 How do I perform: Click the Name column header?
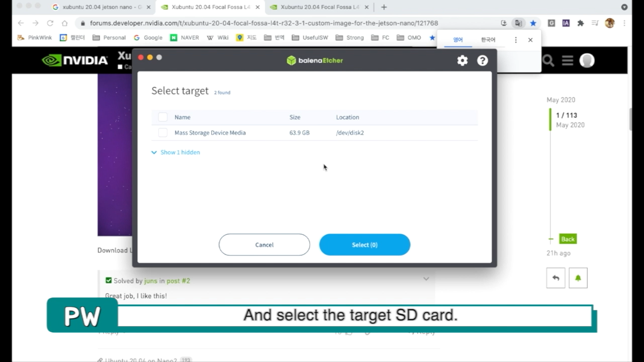pyautogui.click(x=182, y=117)
